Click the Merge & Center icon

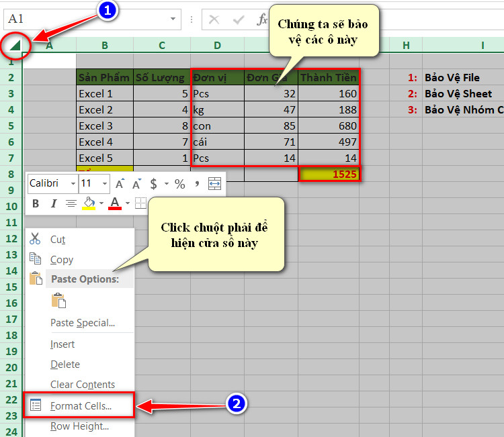pyautogui.click(x=214, y=184)
